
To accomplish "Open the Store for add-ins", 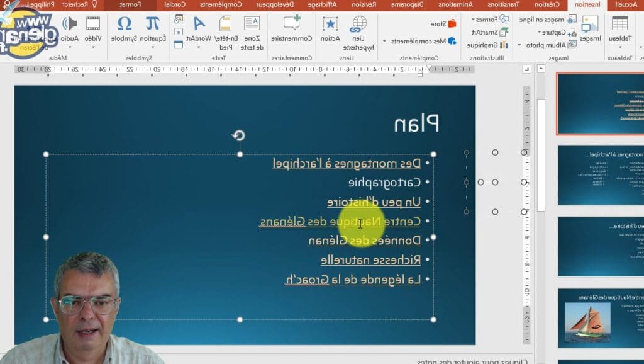I will 443,24.
